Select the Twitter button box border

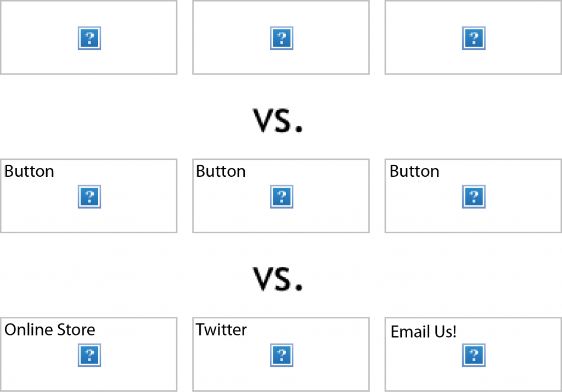tap(280, 354)
